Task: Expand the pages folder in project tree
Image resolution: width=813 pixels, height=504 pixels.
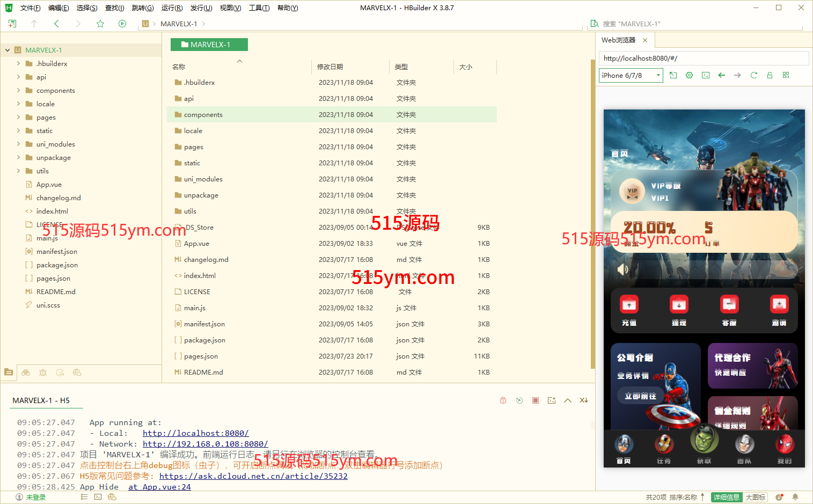Action: coord(18,117)
